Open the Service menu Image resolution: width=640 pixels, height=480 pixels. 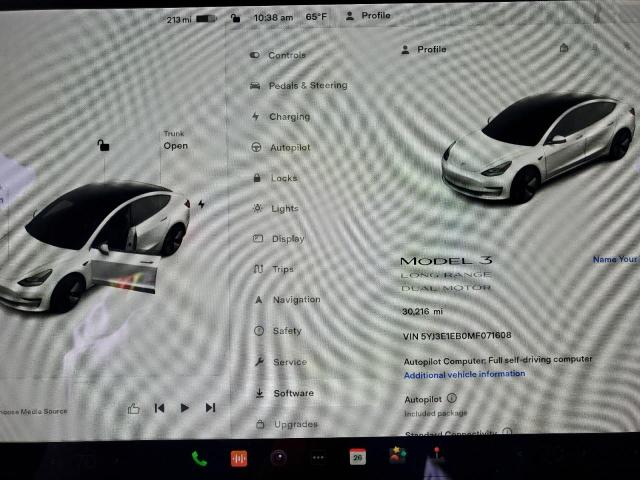tap(281, 362)
